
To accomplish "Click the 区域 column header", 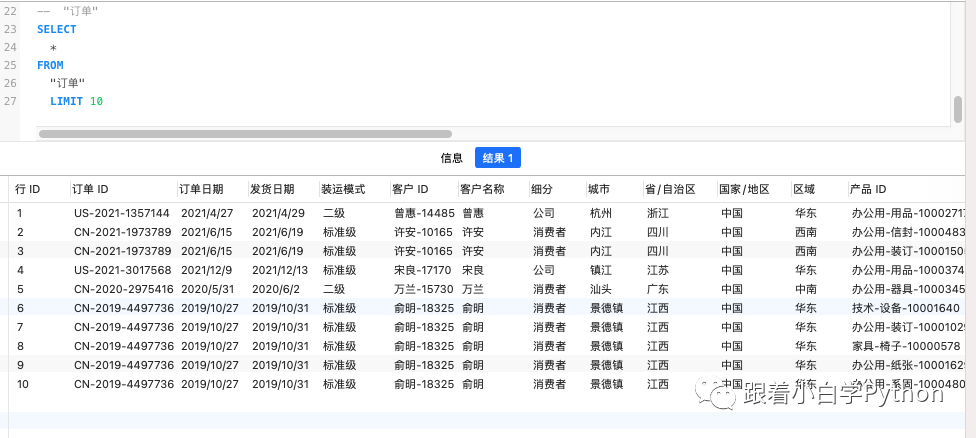I will point(804,189).
